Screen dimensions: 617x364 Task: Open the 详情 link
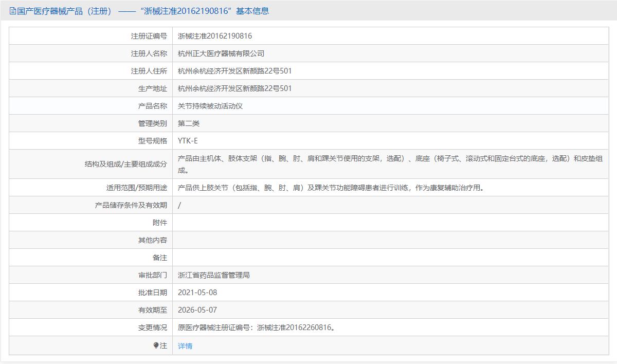tap(185, 346)
